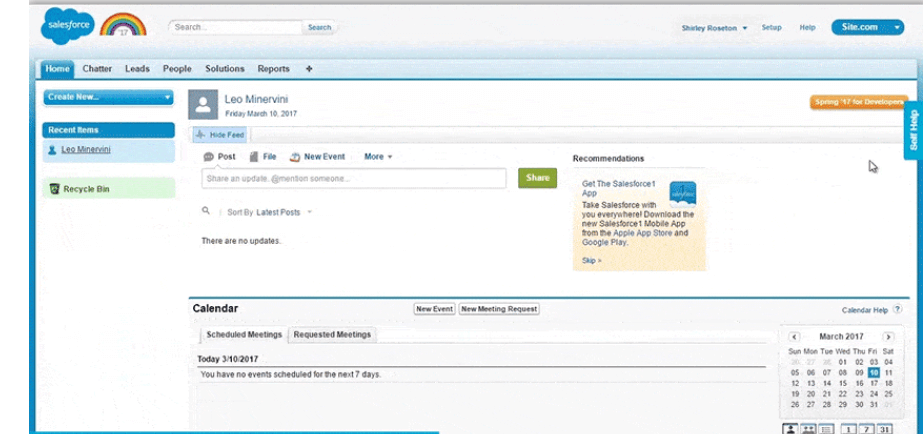The image size is (923, 434).
Task: Click the Recycle Bin icon
Action: click(x=55, y=188)
